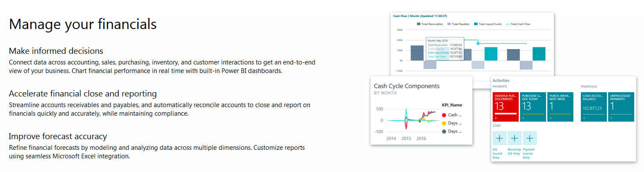
Task: Click the red Cash KPI legend dot
Action: coord(444,115)
